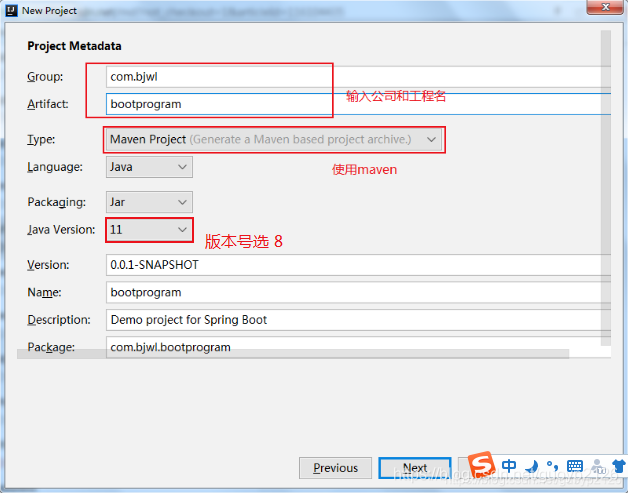The height and width of the screenshot is (493, 628).
Task: Click the Name field containing bootprogram
Action: pos(358,292)
